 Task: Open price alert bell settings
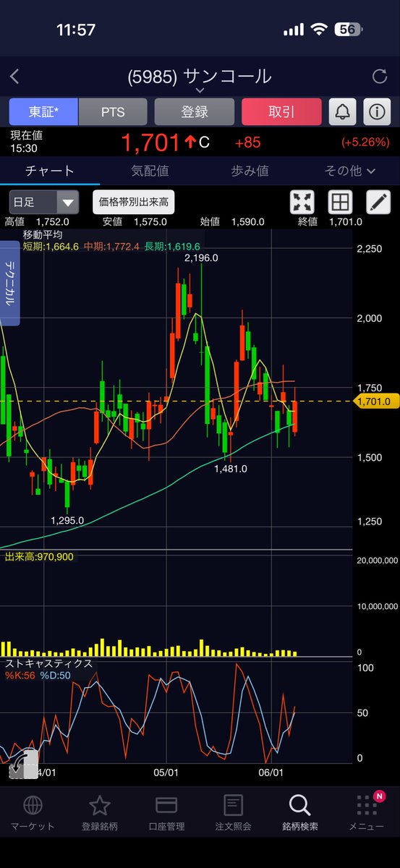342,112
